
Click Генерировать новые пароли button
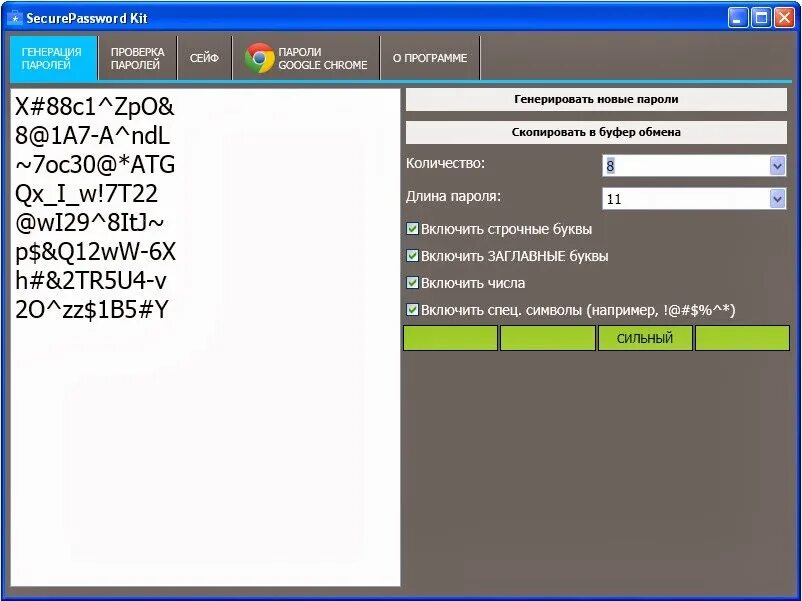(x=596, y=99)
